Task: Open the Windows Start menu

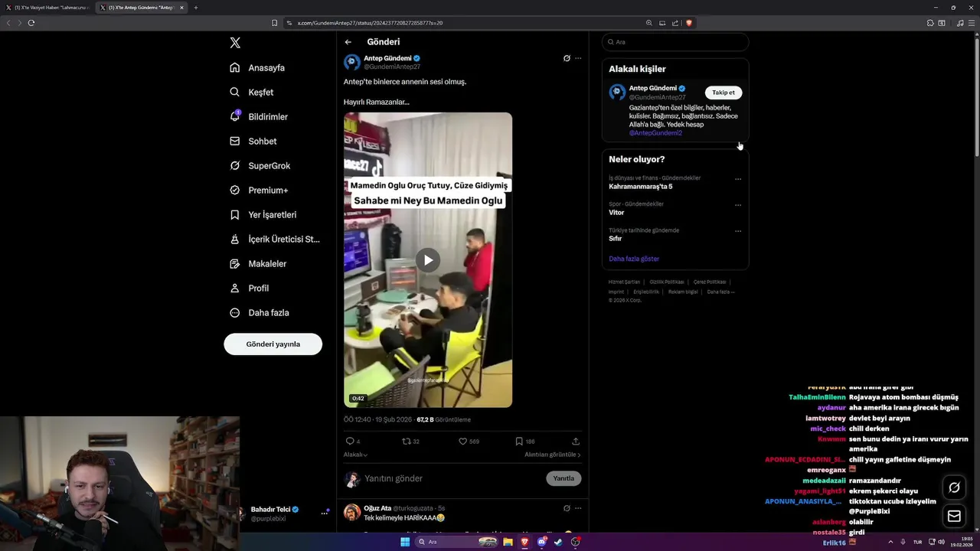Action: tap(405, 542)
